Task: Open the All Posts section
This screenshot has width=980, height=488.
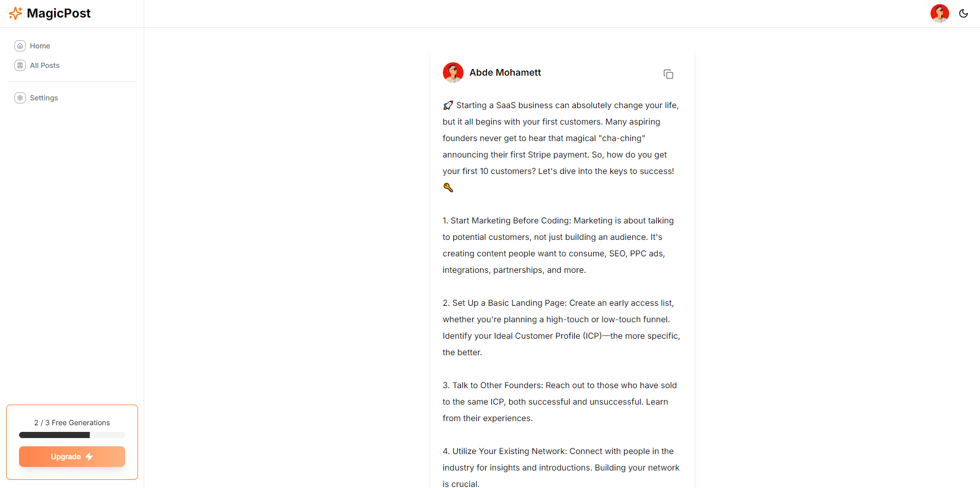Action: [45, 65]
